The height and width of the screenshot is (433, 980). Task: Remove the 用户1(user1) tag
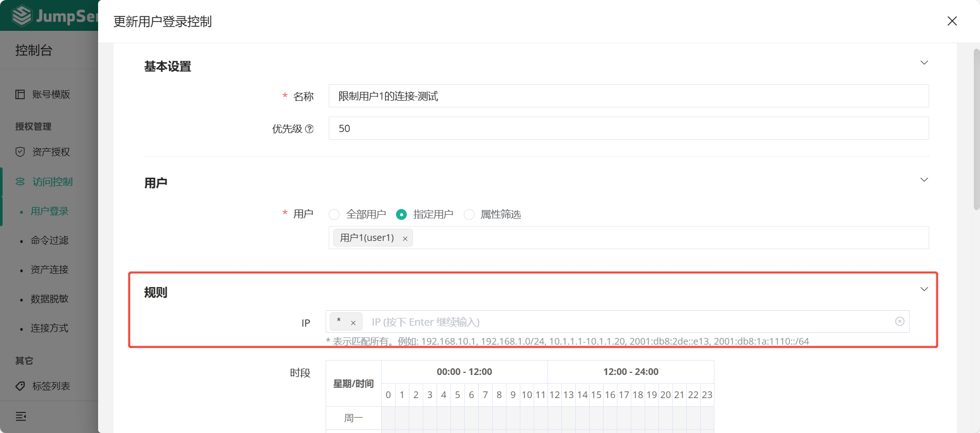pos(405,238)
